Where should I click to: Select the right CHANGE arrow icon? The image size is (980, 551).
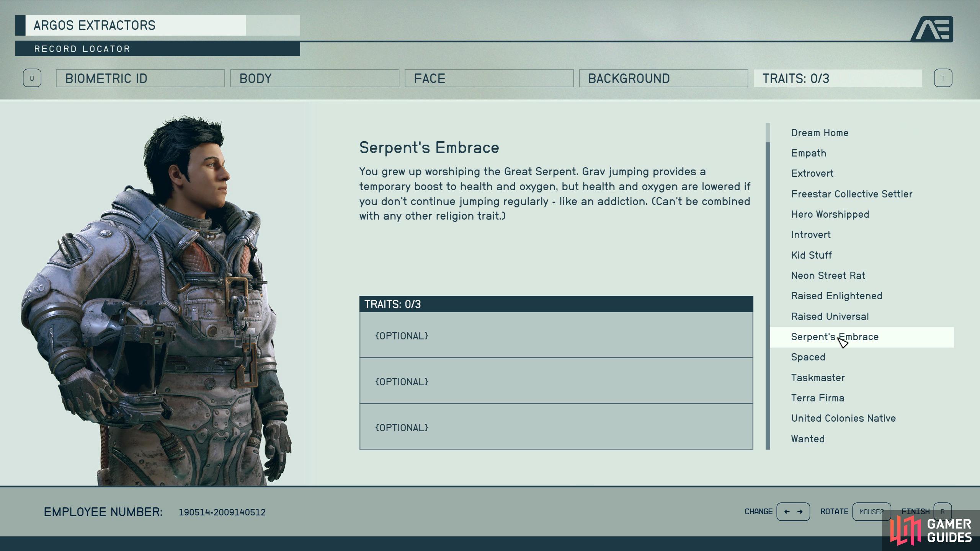tap(801, 512)
